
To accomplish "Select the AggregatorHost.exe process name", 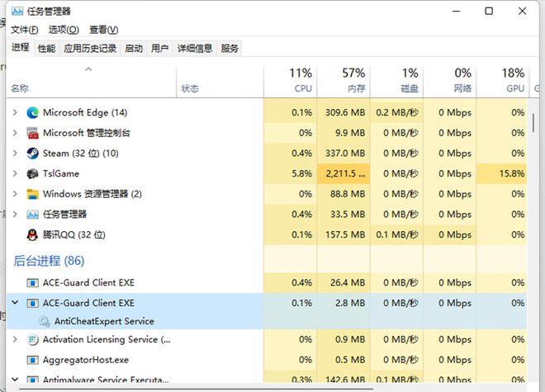I will tap(86, 360).
